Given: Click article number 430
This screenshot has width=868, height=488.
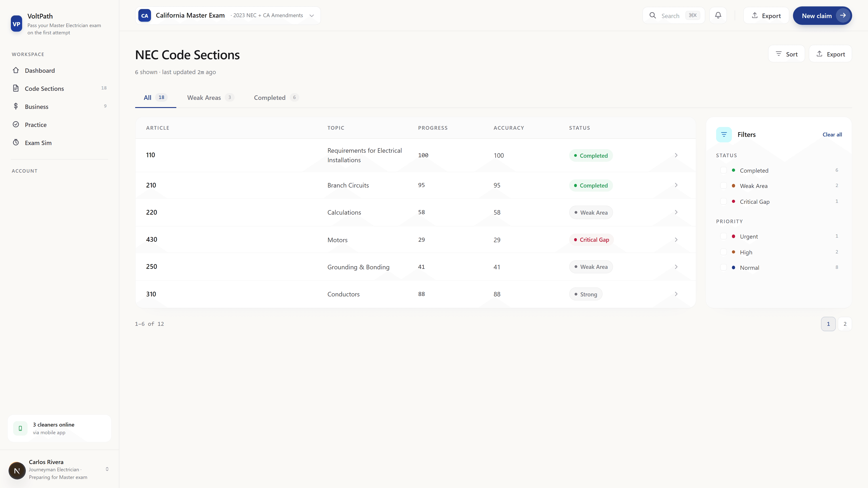Looking at the screenshot, I should 151,239.
